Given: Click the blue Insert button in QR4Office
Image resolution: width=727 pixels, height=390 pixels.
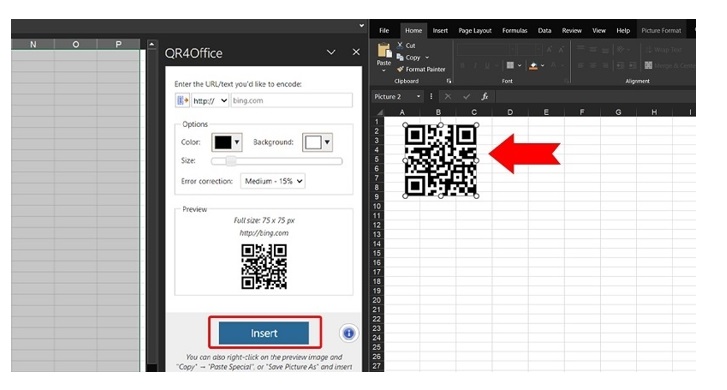Looking at the screenshot, I should 264,333.
